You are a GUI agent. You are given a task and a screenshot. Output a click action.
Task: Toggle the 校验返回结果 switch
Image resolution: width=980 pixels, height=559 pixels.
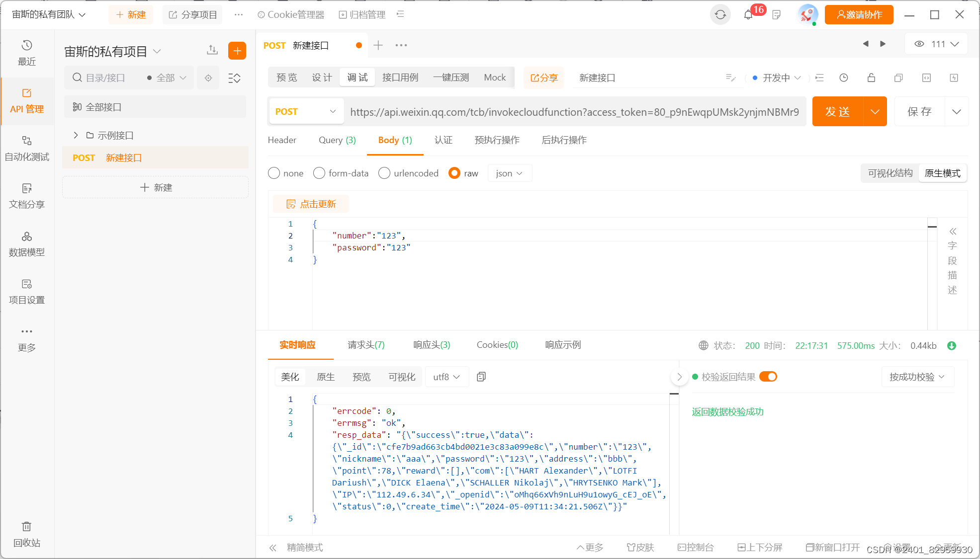(x=768, y=377)
